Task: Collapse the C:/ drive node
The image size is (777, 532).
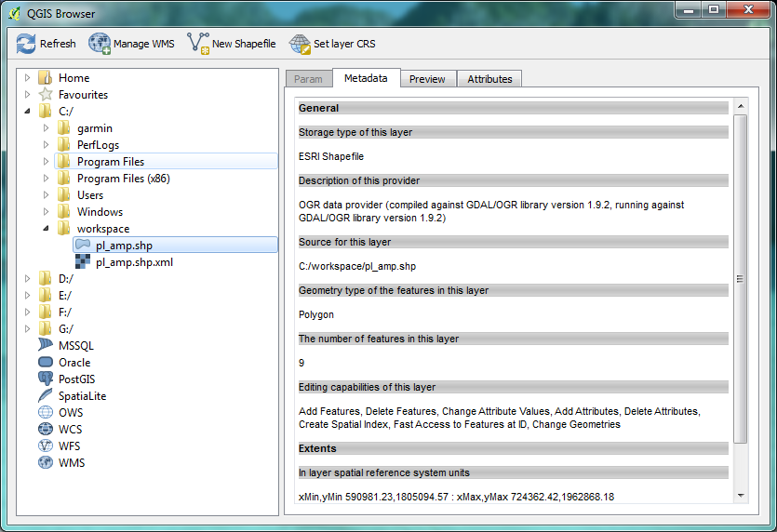Action: 27,111
